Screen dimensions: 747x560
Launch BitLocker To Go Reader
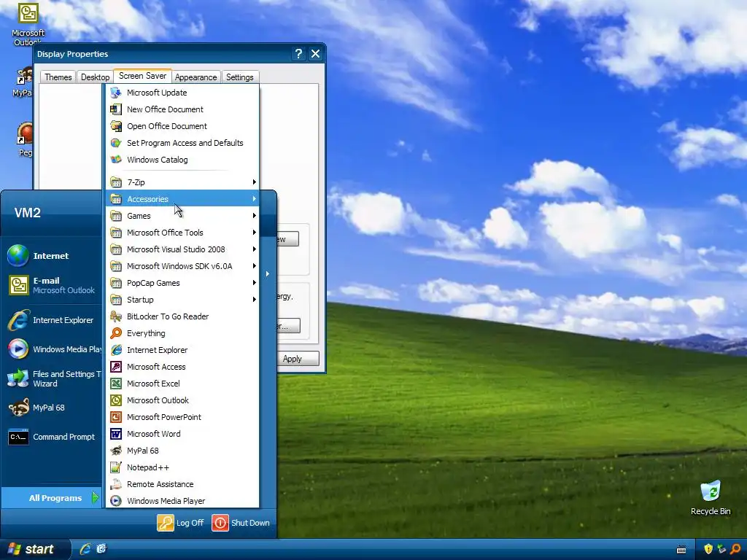pos(182,316)
